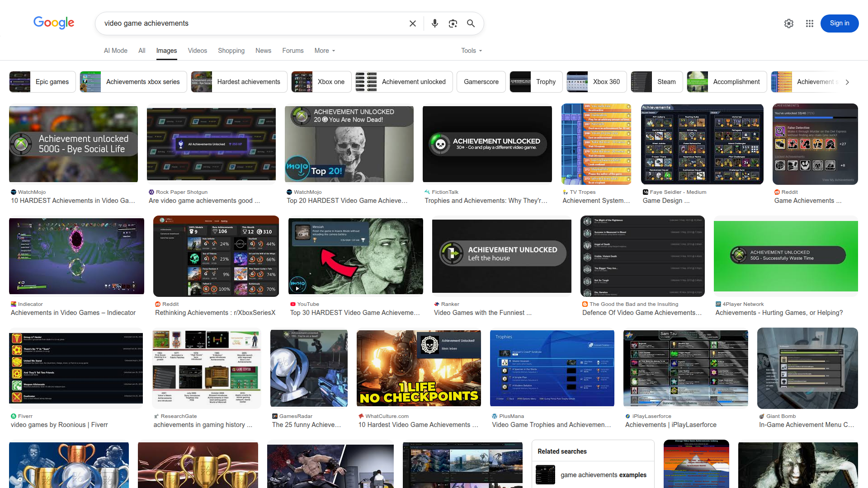This screenshot has height=488, width=868.
Task: Open Faye Seidler Game Design thumbnail
Action: click(x=702, y=144)
